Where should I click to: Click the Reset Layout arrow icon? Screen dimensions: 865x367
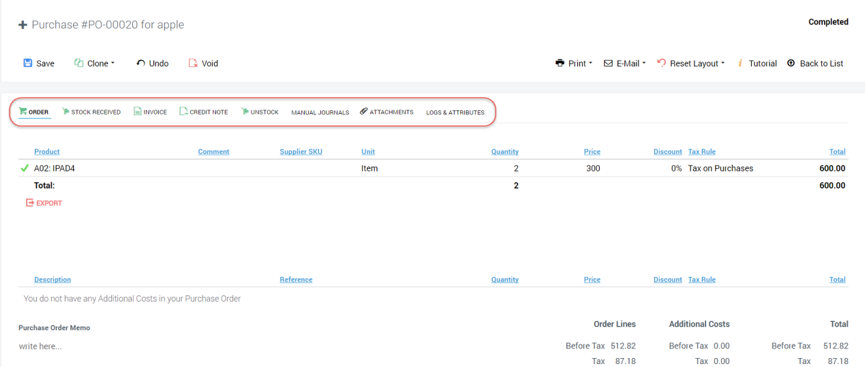[x=661, y=63]
